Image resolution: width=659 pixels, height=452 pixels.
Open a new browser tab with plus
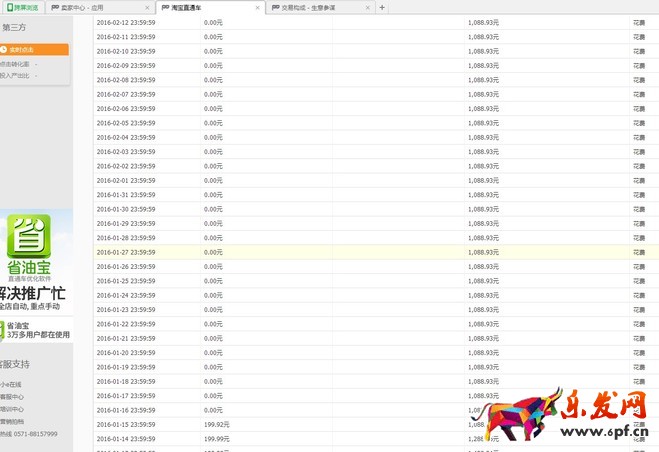[x=382, y=7]
